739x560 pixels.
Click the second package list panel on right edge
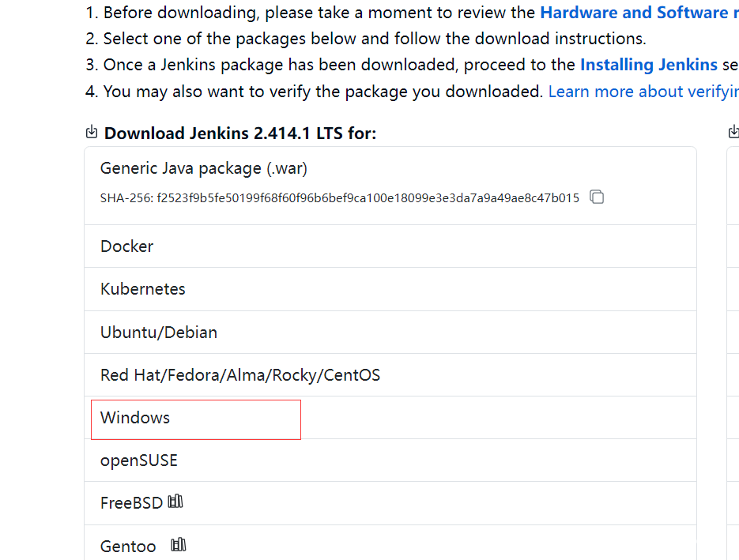[x=733, y=353]
